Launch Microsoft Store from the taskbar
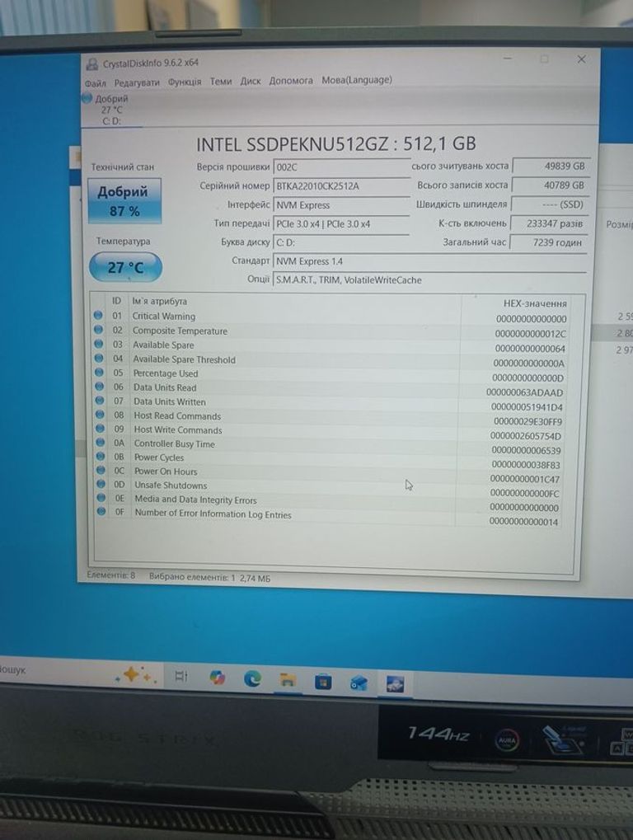 pyautogui.click(x=323, y=682)
